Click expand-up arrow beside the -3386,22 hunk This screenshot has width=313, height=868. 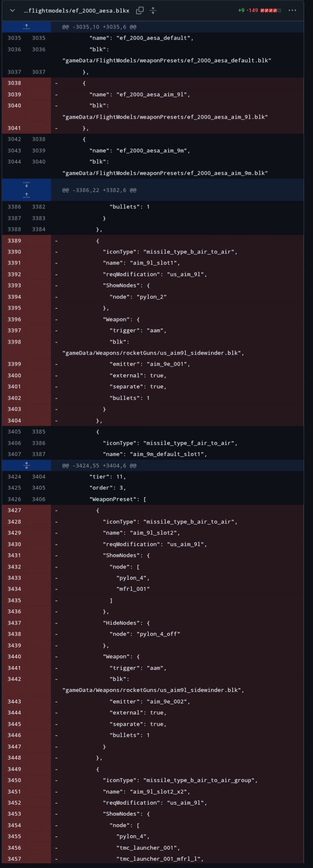tap(26, 195)
